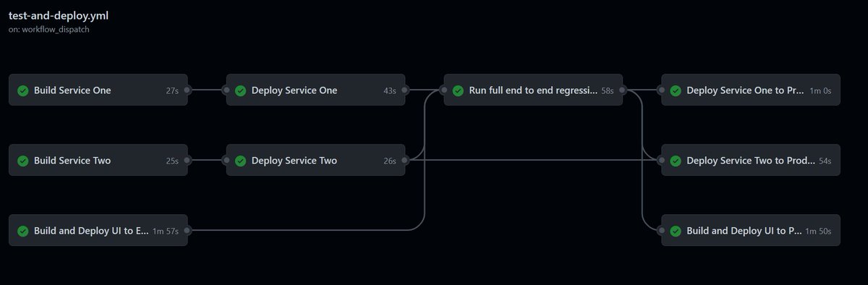This screenshot has height=285, width=868.
Task: Click the 26s duration on Deploy Service Two
Action: pos(390,161)
